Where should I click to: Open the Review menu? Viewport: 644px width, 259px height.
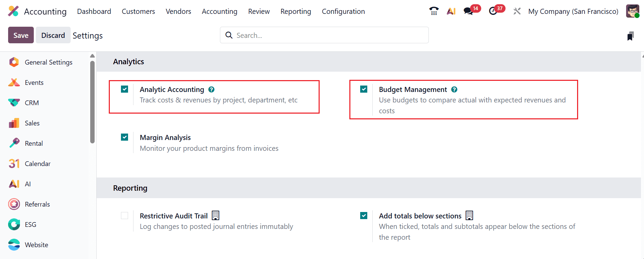pyautogui.click(x=259, y=11)
